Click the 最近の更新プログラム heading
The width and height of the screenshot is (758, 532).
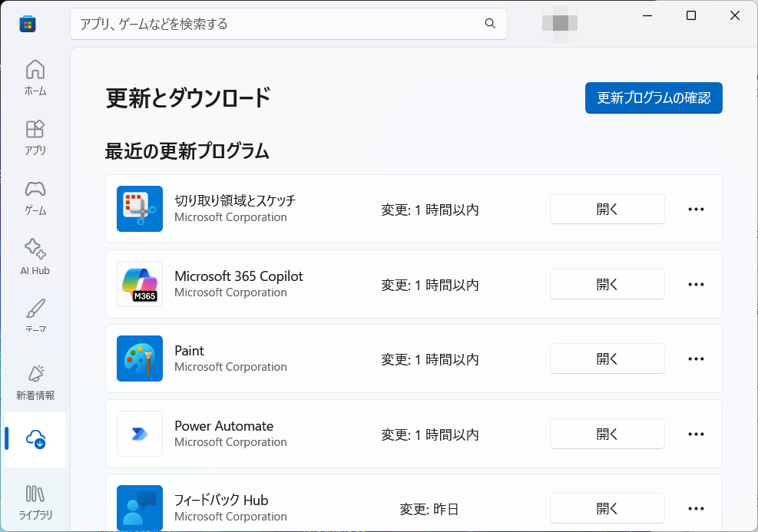[x=187, y=151]
